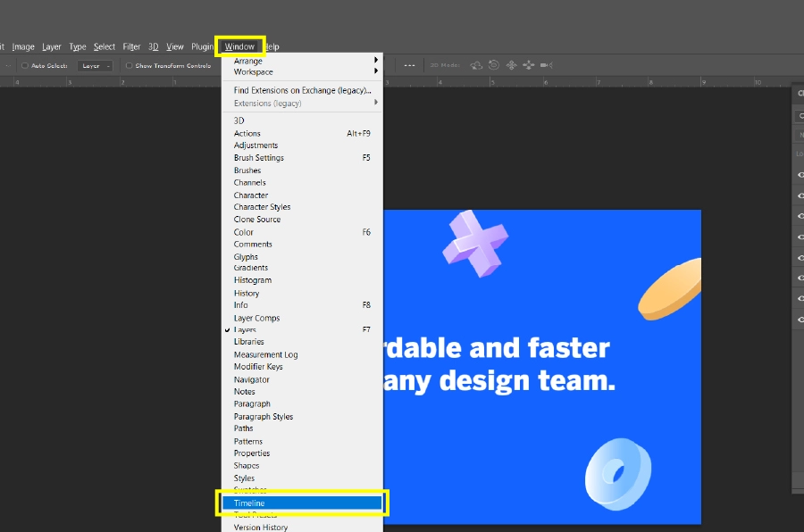Select the Slide 3D Camera icon
Screen dimensions: 804x532
click(x=529, y=65)
